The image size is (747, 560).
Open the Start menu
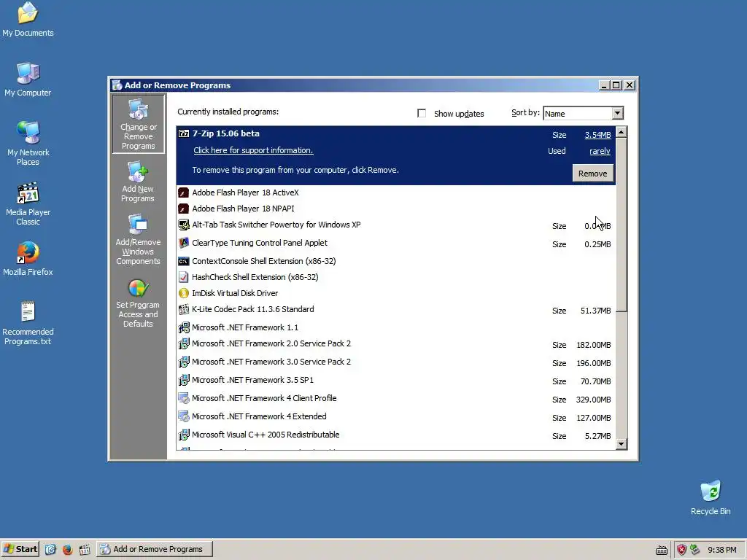(20, 549)
